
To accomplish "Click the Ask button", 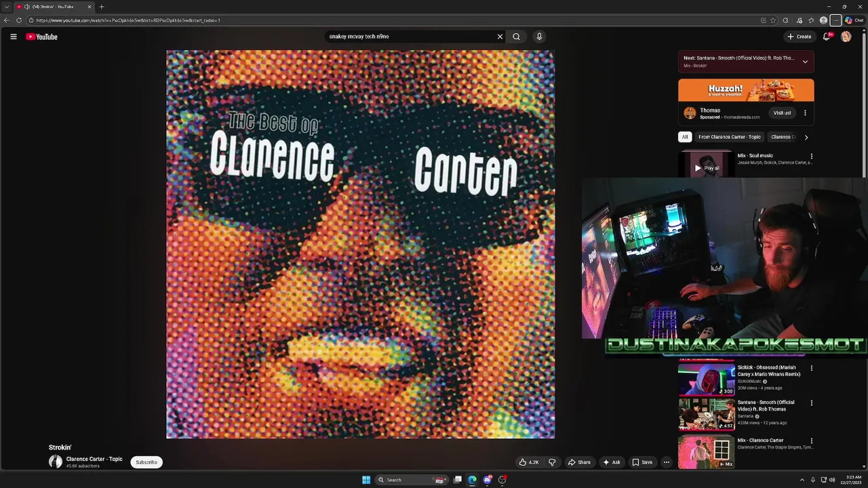I will coord(612,462).
